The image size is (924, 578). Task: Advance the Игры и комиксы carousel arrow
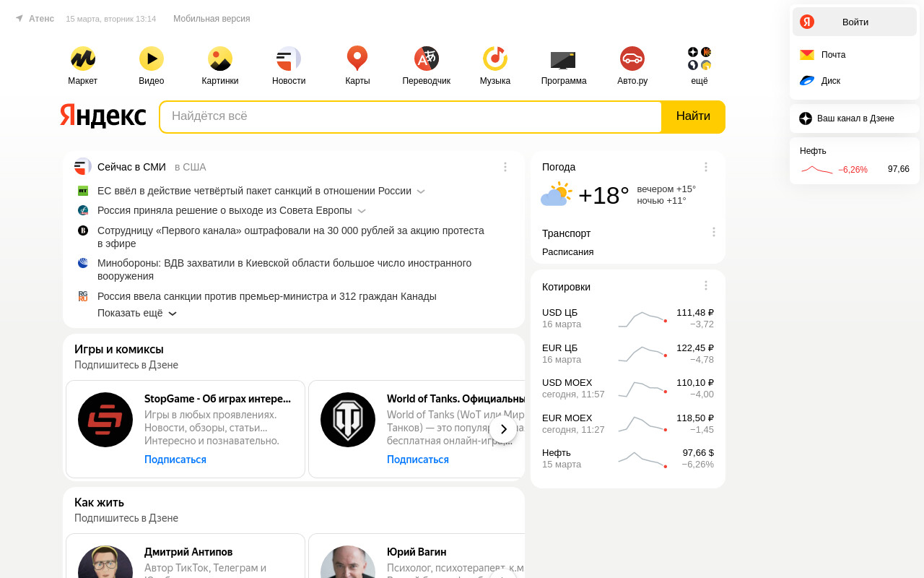(503, 429)
